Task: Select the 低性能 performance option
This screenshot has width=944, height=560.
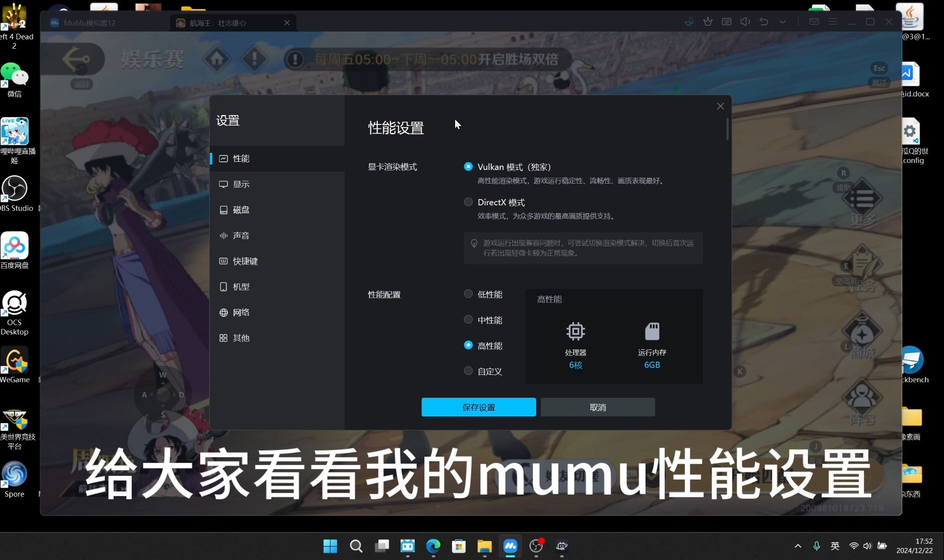Action: 468,293
